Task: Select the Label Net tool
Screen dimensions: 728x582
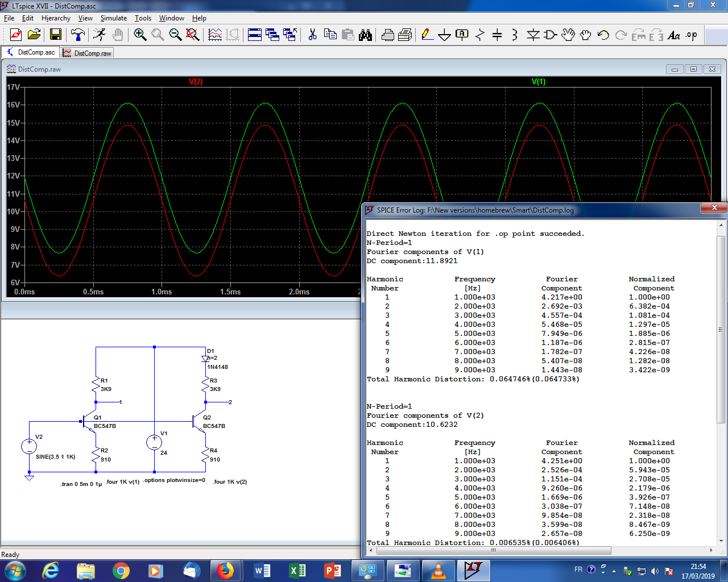Action: [462, 35]
